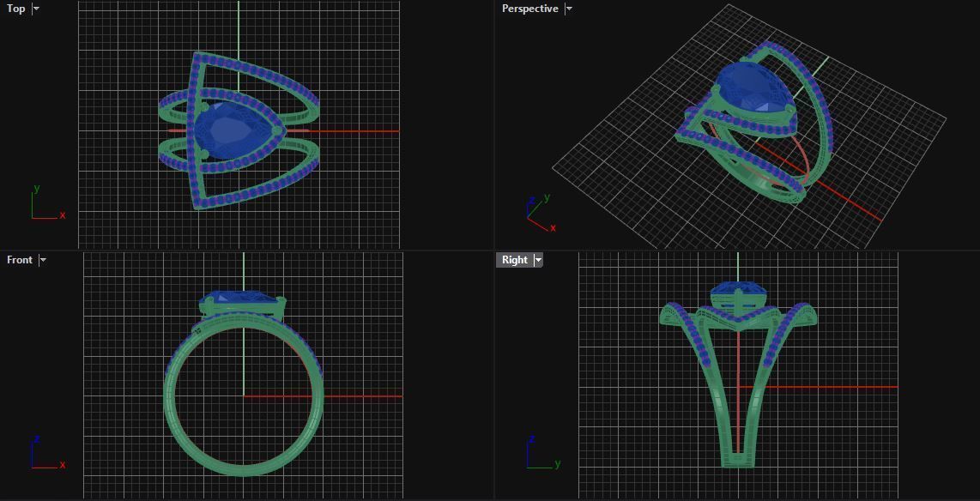Activate the Right viewport title label
The image size is (980, 501).
click(x=514, y=260)
